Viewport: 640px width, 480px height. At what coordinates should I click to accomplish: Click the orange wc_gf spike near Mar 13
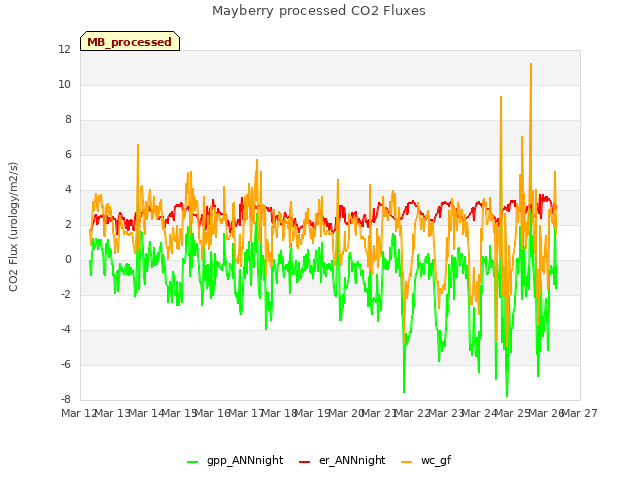(x=138, y=145)
